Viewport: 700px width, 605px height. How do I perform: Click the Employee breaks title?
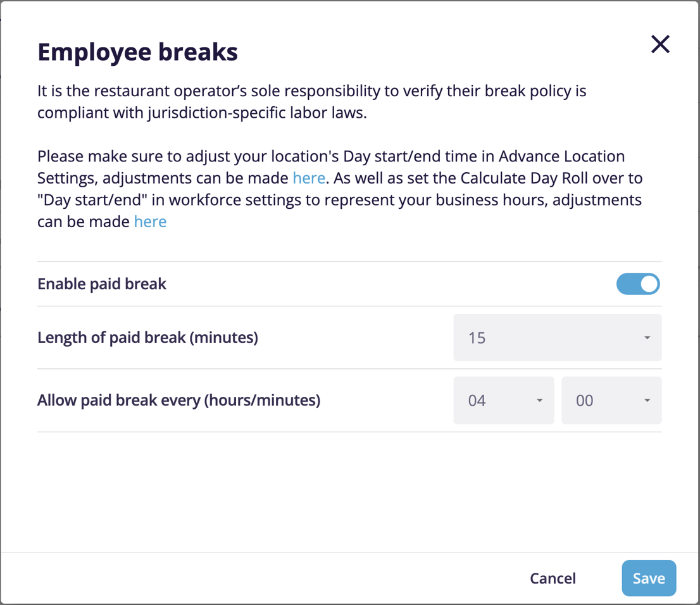137,51
